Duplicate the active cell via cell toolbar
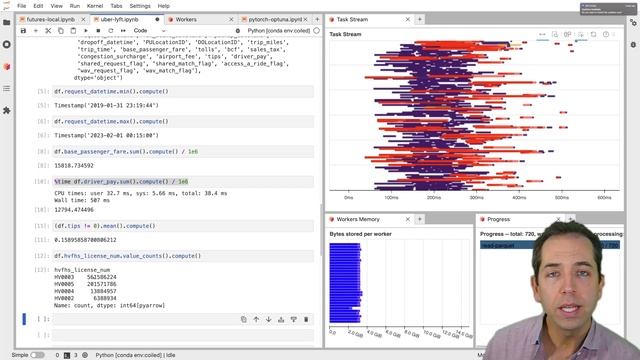 pos(244,320)
